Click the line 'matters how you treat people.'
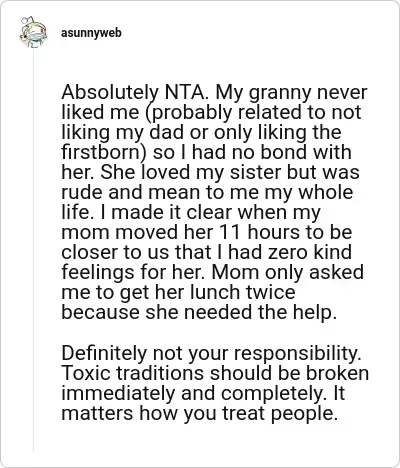The image size is (400, 468). 200,413
